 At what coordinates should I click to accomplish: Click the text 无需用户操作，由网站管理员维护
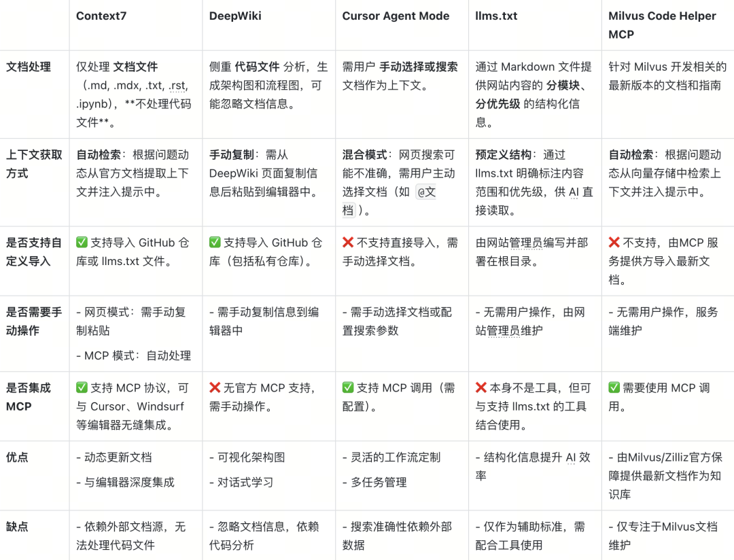pyautogui.click(x=530, y=321)
